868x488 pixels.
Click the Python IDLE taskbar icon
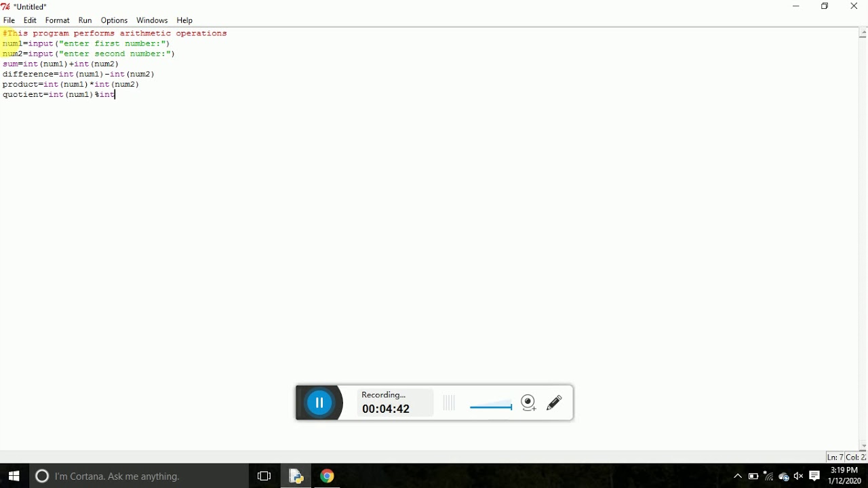tap(296, 476)
